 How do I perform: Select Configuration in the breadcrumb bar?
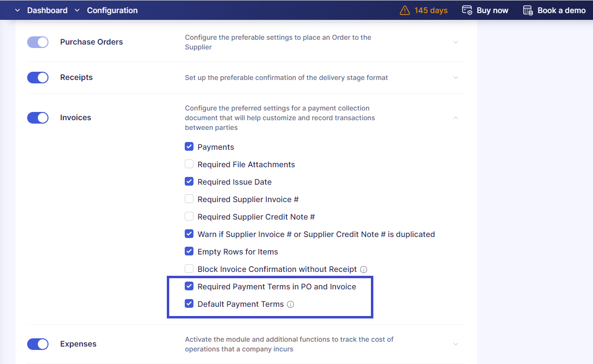112,10
